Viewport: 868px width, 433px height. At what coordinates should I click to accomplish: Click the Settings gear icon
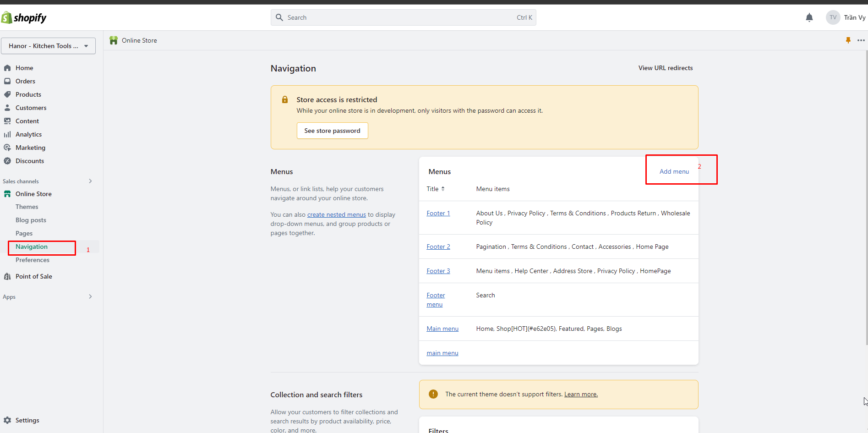7,420
